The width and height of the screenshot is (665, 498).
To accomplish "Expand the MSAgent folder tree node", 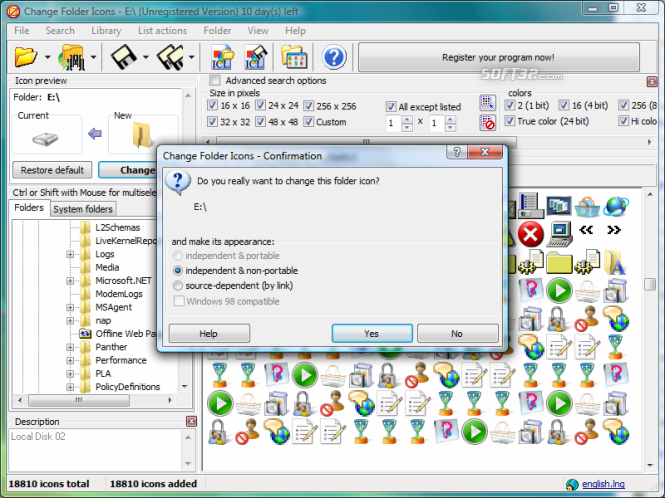I will pos(70,307).
